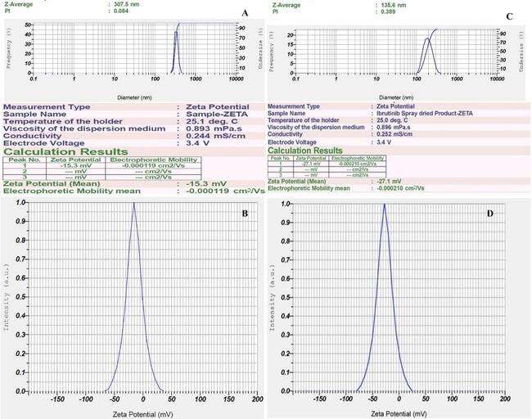Click the size distribution peak in panel C

coord(427,38)
